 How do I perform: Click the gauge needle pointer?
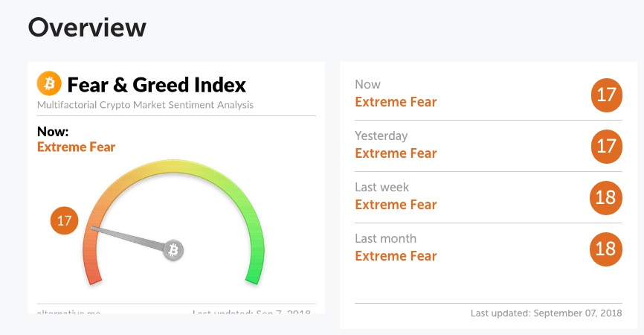click(x=127, y=238)
